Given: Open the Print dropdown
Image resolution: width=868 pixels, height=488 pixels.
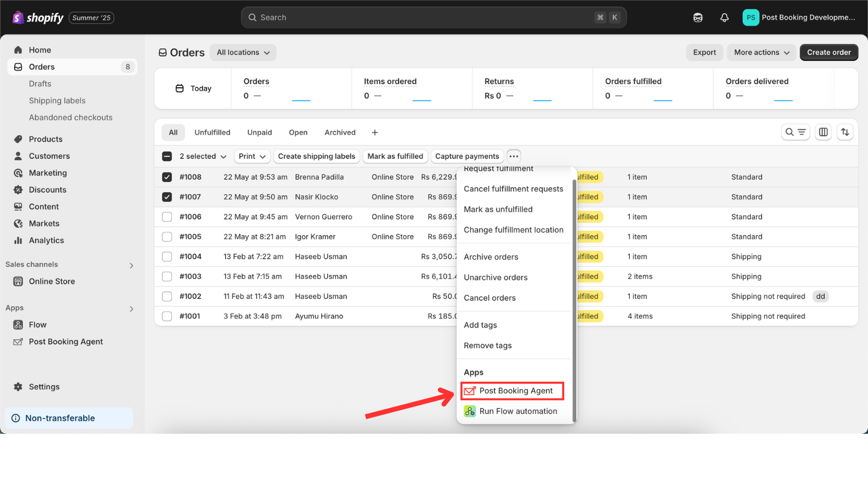Looking at the screenshot, I should 252,156.
